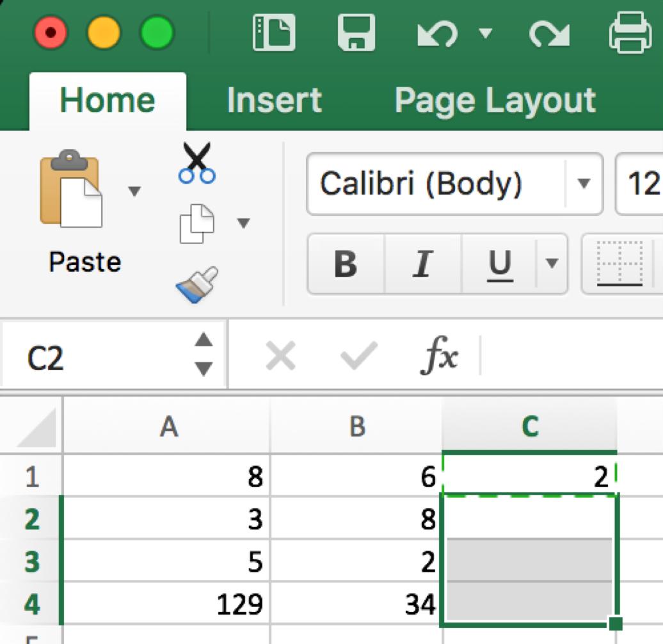This screenshot has height=644, width=663.
Task: Toggle Underline formatting
Action: (x=500, y=263)
